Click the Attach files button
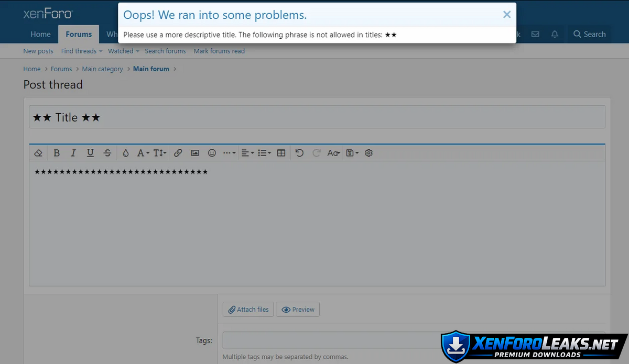629x364 pixels. 248,310
